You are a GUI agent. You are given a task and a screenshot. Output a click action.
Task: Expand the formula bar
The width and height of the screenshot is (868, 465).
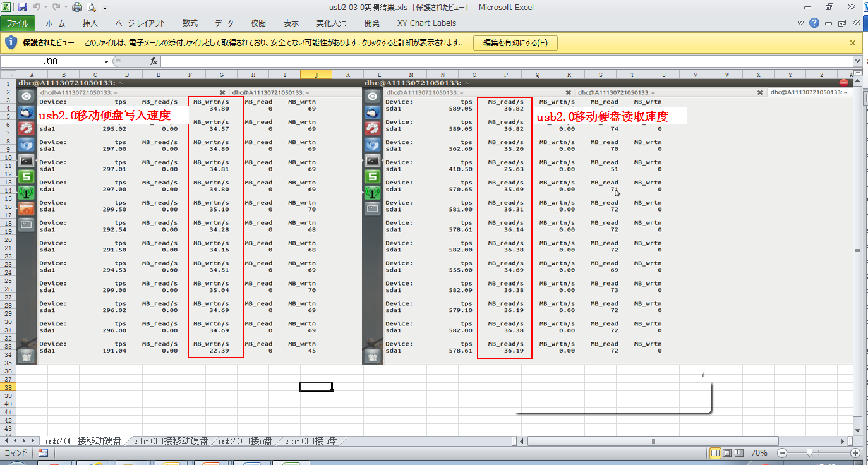point(857,61)
